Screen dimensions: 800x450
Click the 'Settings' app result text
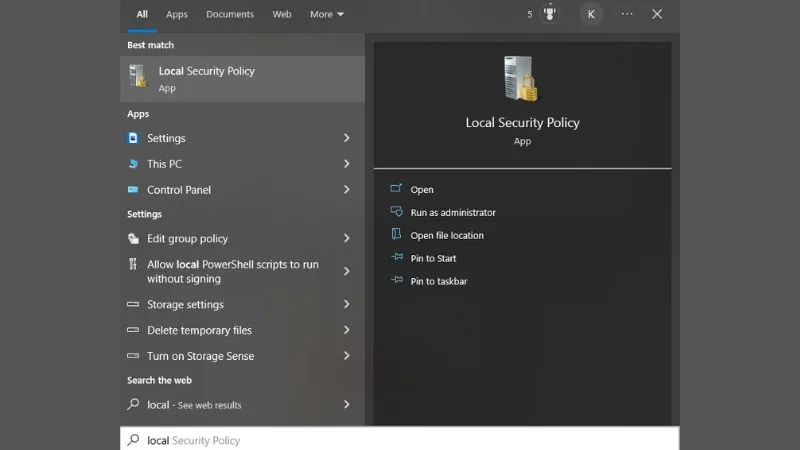click(x=166, y=138)
